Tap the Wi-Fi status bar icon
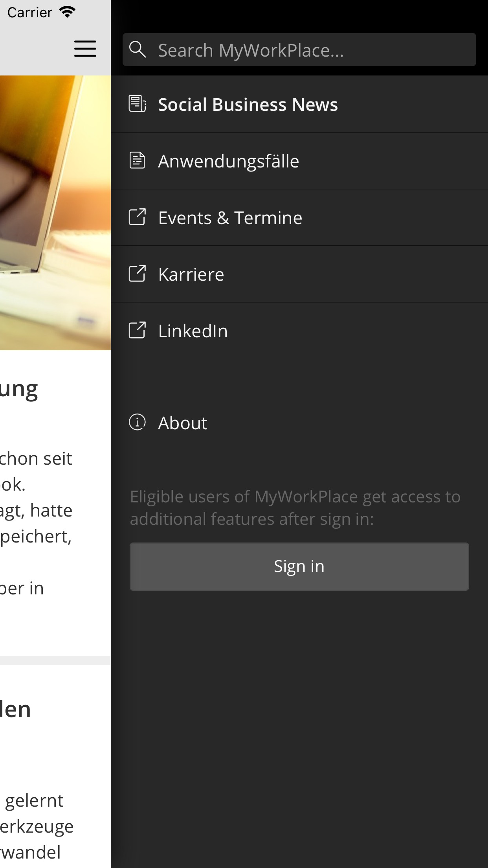The height and width of the screenshot is (868, 488). [x=67, y=12]
